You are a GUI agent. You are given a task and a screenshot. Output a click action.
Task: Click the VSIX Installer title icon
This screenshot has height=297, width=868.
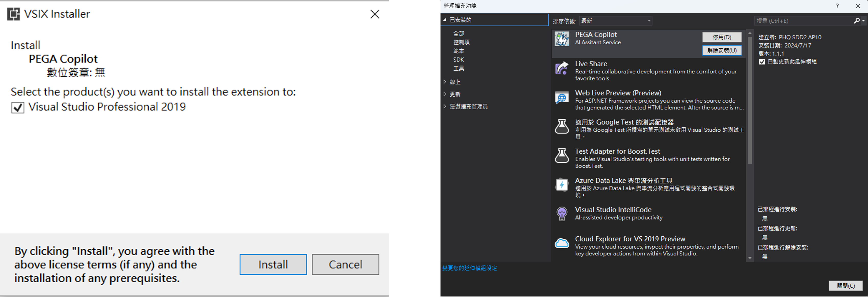(x=14, y=14)
